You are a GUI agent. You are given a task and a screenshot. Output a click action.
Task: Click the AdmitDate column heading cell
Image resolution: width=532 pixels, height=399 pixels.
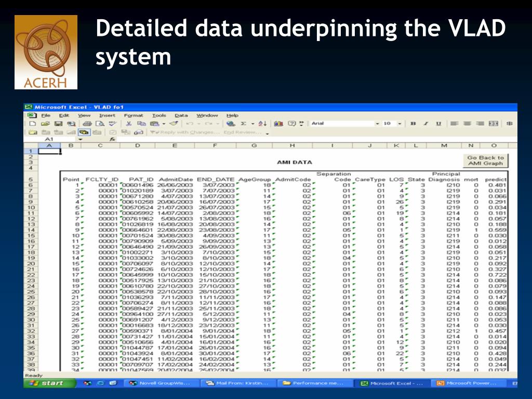tap(176, 179)
